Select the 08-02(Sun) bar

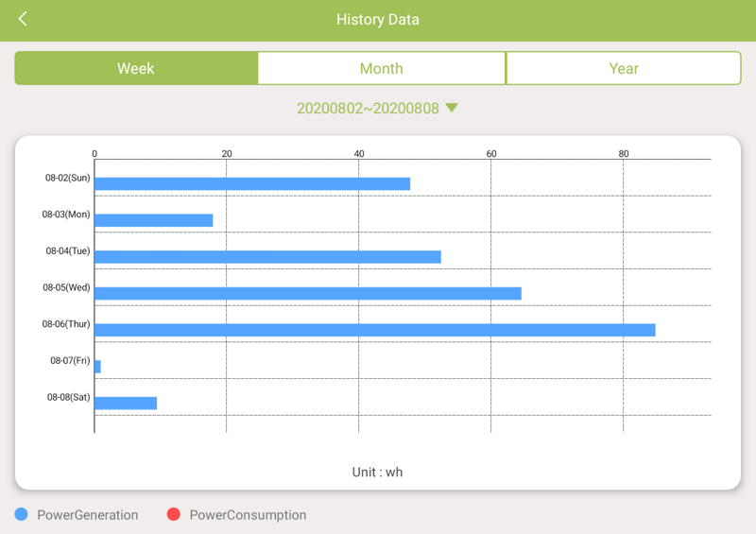[x=252, y=183]
